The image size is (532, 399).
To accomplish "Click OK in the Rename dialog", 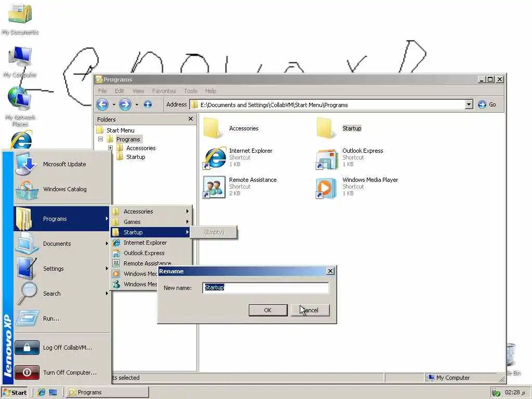I will pos(268,310).
